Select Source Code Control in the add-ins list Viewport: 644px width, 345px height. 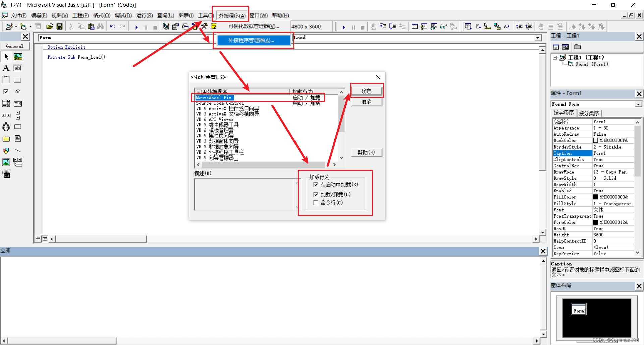(219, 103)
